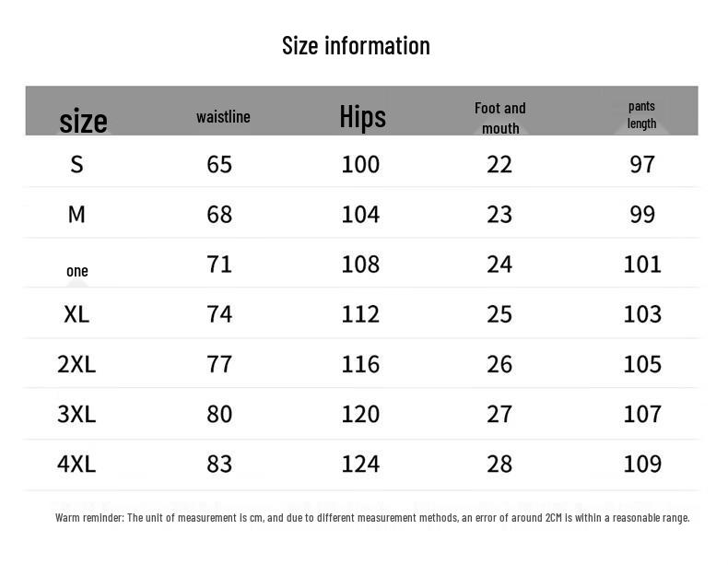The height and width of the screenshot is (565, 728).
Task: Click hips value 112
Action: (360, 314)
